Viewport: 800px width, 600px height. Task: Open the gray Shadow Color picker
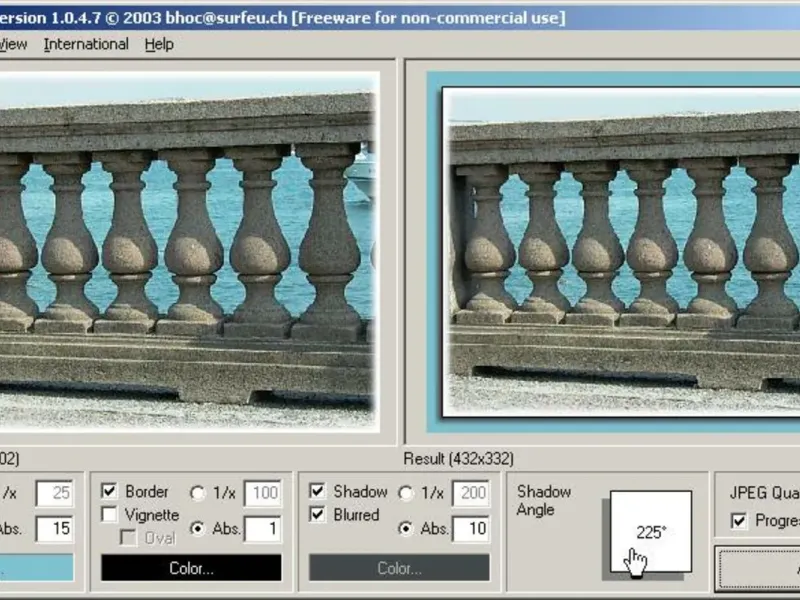[x=399, y=568]
